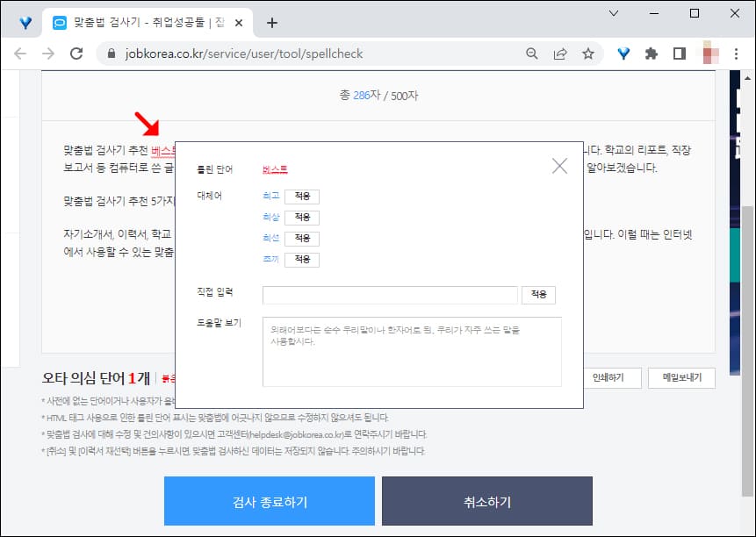Open the browser extensions puzzle icon
This screenshot has height=537, width=756.
tap(651, 54)
